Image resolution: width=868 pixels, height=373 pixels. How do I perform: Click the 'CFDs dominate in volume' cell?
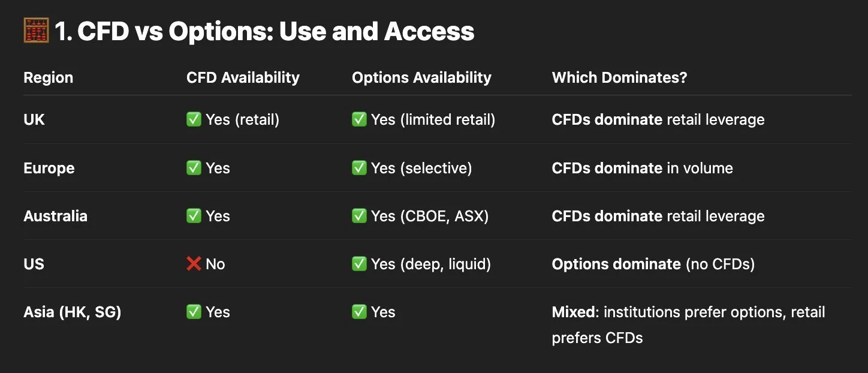coord(642,168)
